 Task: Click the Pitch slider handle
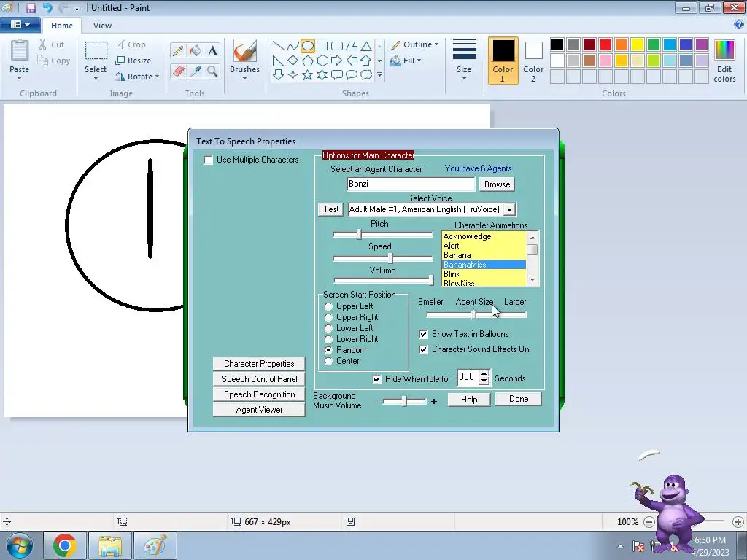point(359,234)
